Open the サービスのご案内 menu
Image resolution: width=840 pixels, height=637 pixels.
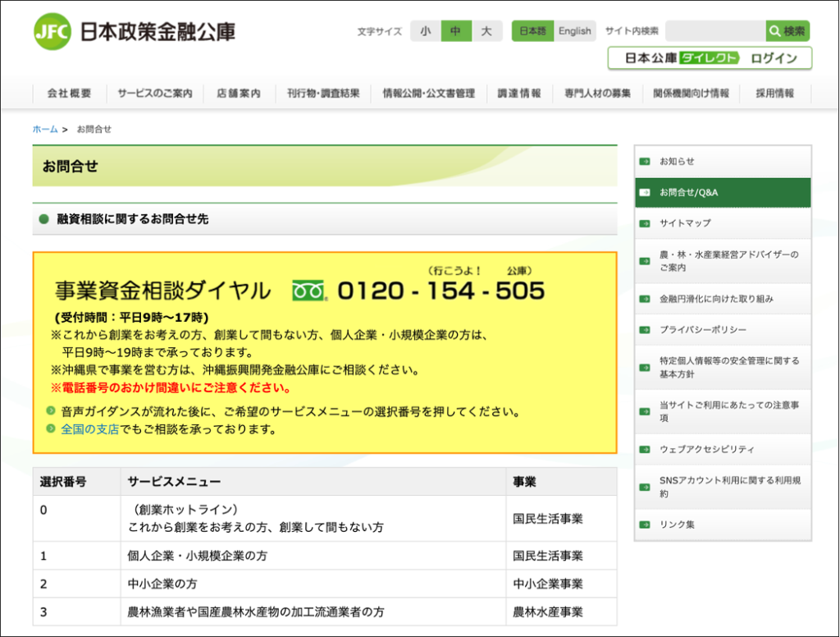point(154,94)
